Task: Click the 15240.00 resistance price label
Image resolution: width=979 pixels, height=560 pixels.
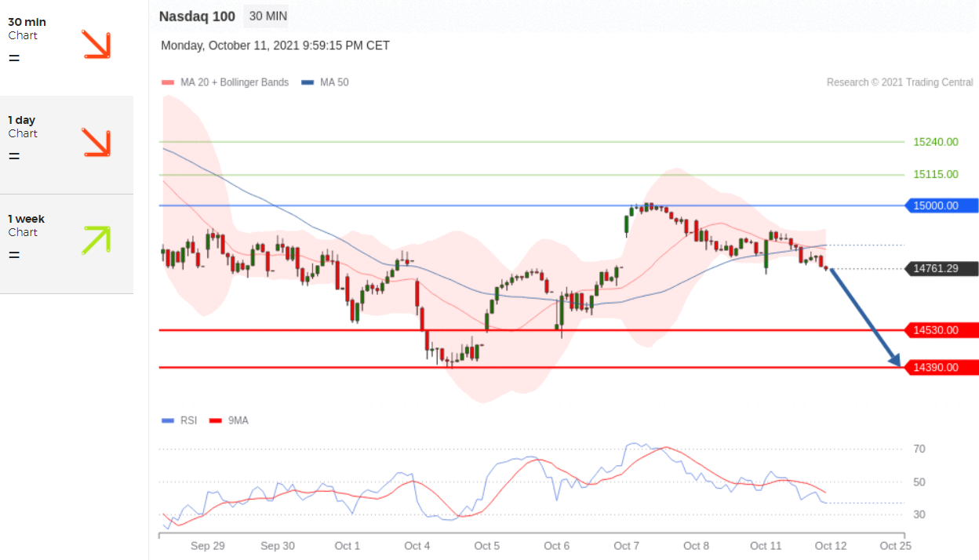Action: point(936,142)
